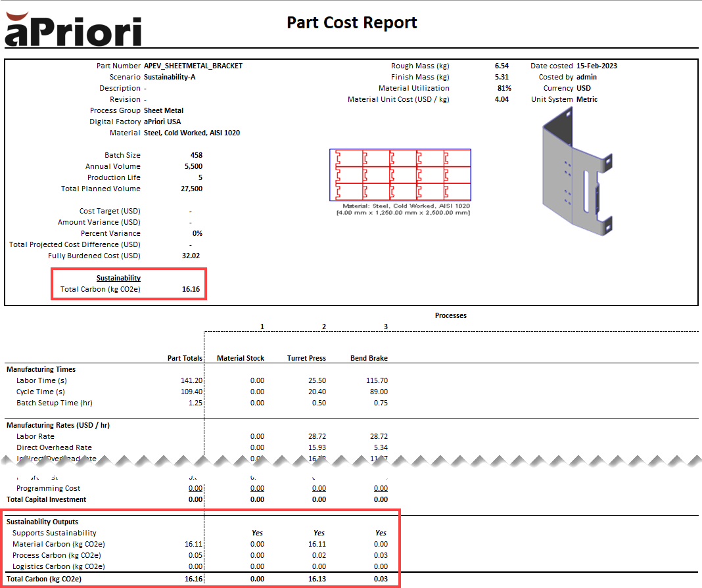The height and width of the screenshot is (588, 702).
Task: Click Turret Press labor time 25.50
Action: click(x=317, y=380)
